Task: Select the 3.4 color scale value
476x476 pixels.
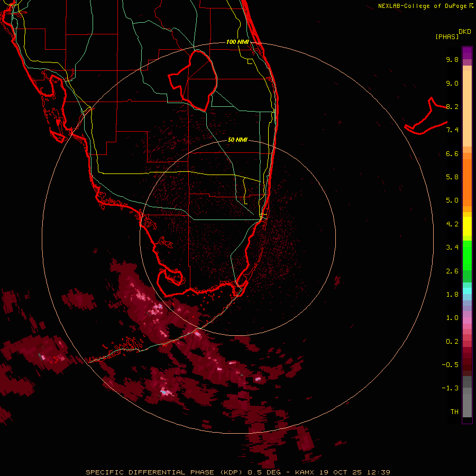Action: pyautogui.click(x=452, y=248)
